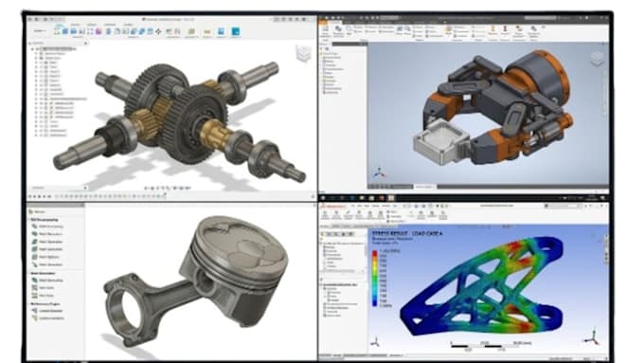Click the ViewCube in the robotic gripper window
This screenshot has height=363, width=644.
(x=598, y=59)
